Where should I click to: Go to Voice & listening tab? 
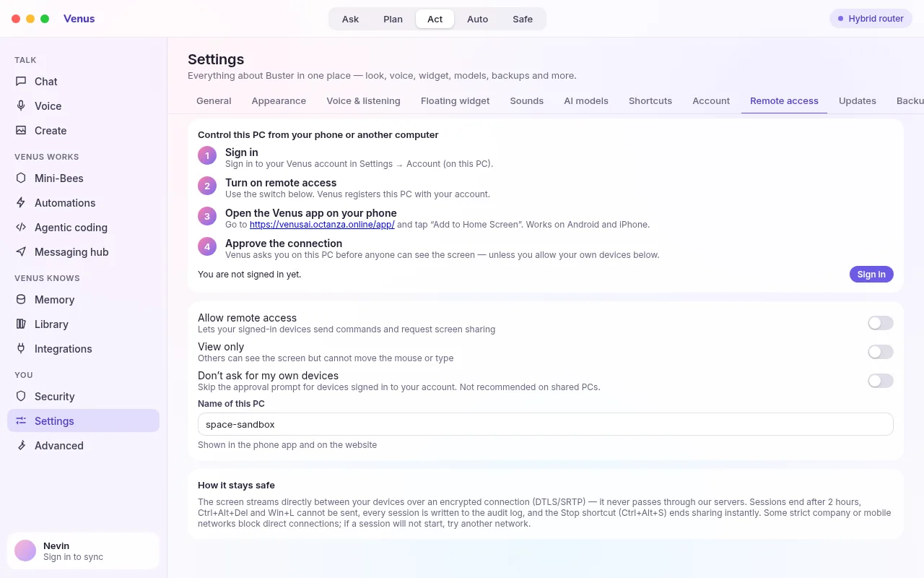pyautogui.click(x=363, y=101)
